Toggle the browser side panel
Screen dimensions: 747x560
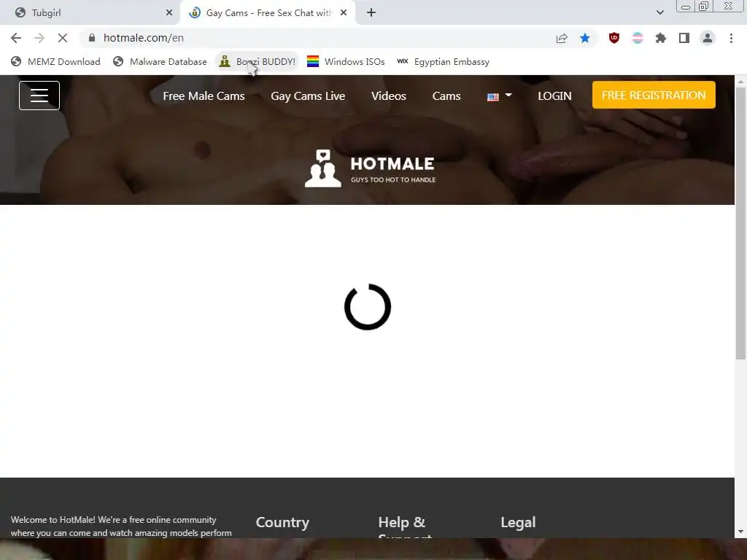click(x=684, y=38)
